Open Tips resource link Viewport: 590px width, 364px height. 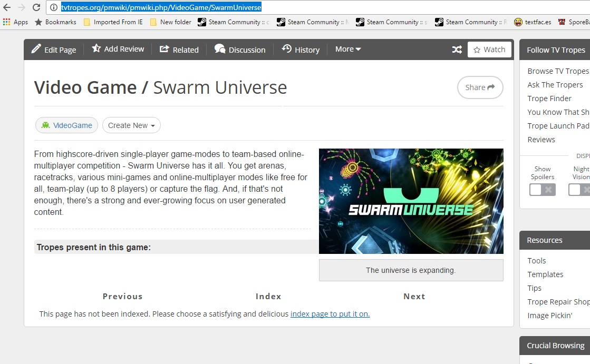point(534,288)
